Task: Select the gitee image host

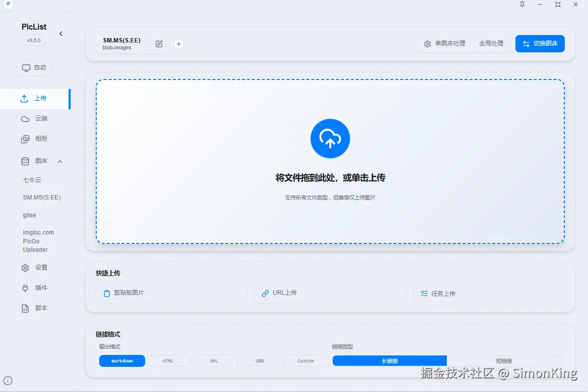Action: pos(30,215)
